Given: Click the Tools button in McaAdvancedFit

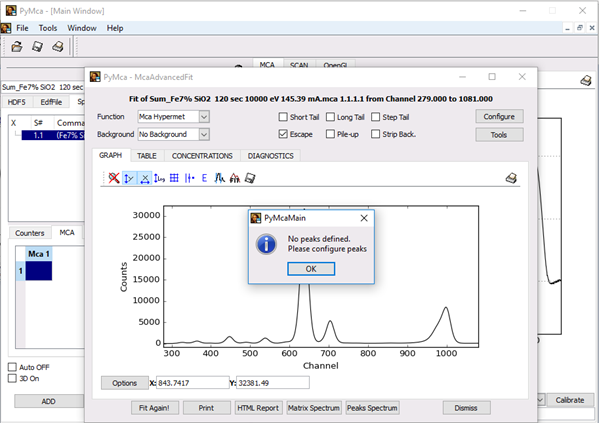Looking at the screenshot, I should tap(499, 135).
